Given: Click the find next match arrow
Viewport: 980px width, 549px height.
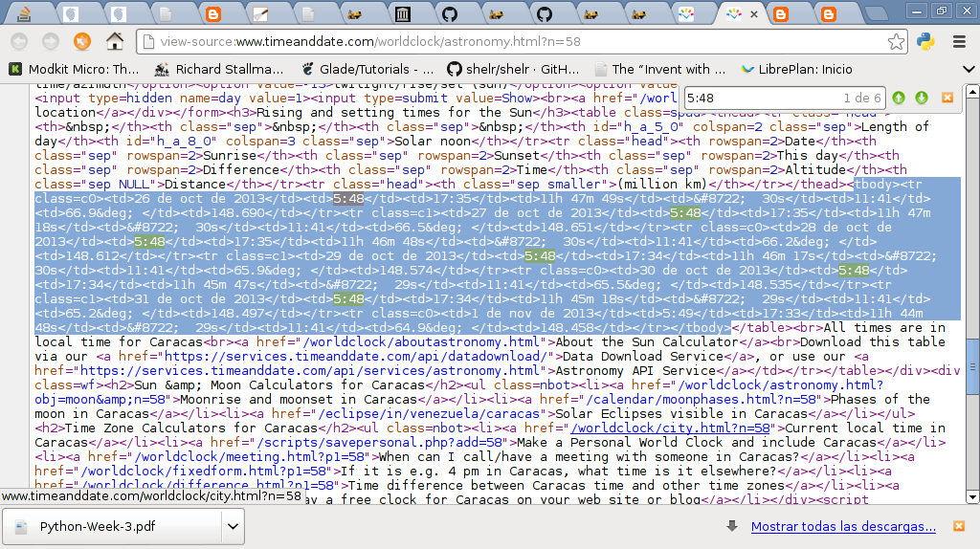Looking at the screenshot, I should pos(922,98).
